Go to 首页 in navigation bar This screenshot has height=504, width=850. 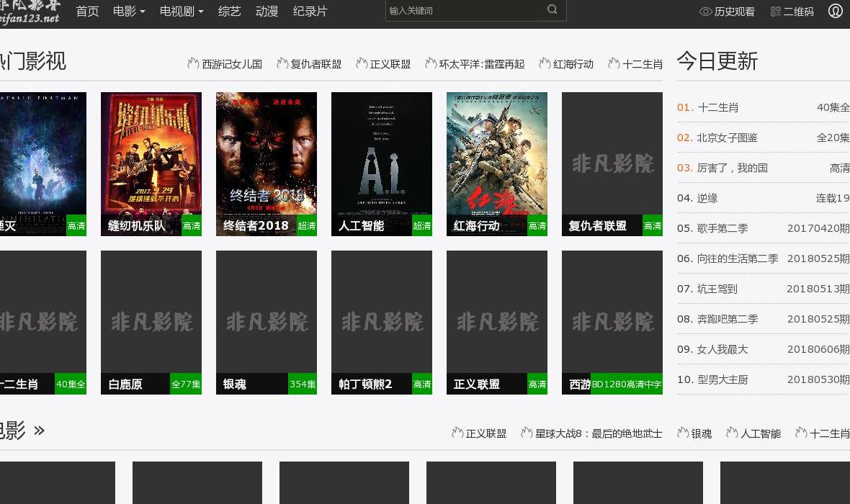(87, 11)
